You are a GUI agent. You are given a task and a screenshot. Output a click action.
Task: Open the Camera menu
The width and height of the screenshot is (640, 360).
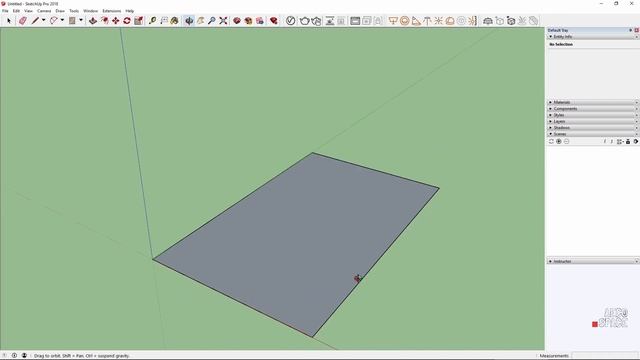[44, 11]
